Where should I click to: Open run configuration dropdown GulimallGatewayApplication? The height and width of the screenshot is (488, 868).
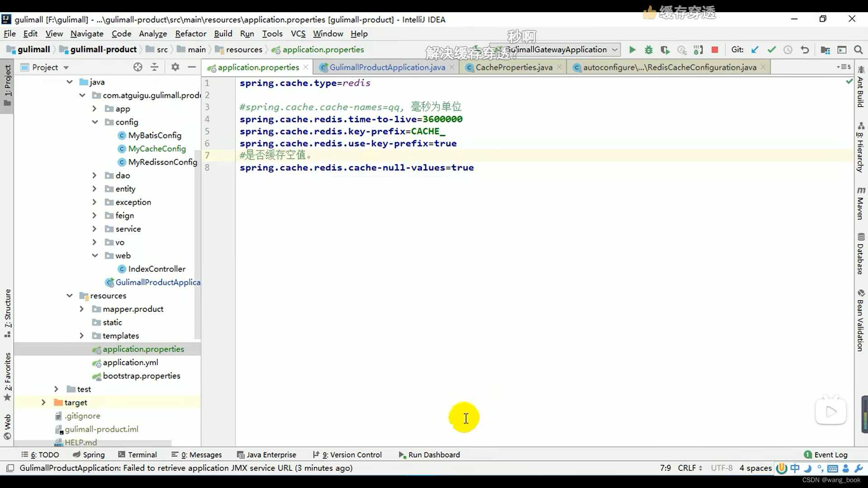(x=555, y=50)
